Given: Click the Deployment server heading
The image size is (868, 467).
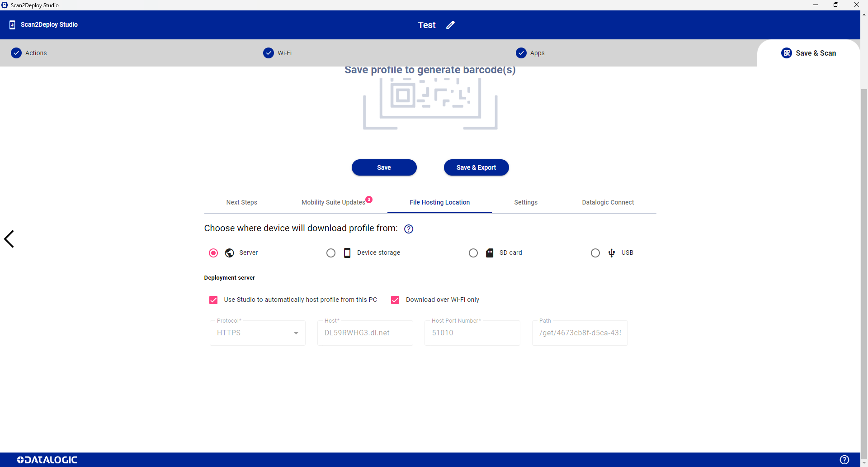Looking at the screenshot, I should click(230, 278).
